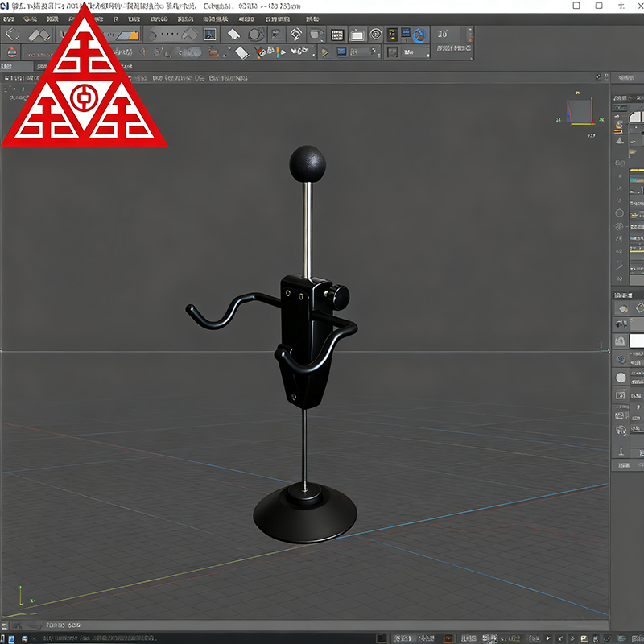Click the circular target icon in the top toolbar

pyautogui.click(x=375, y=35)
